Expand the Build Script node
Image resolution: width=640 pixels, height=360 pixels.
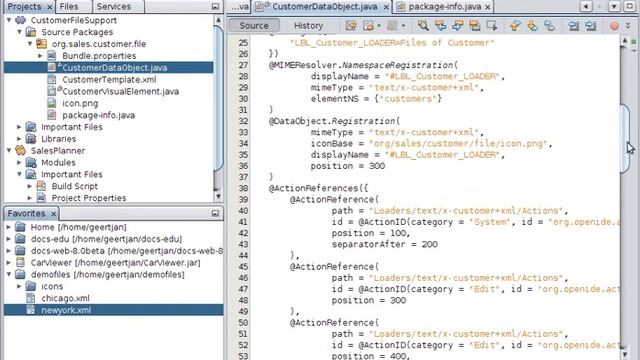click(30, 186)
